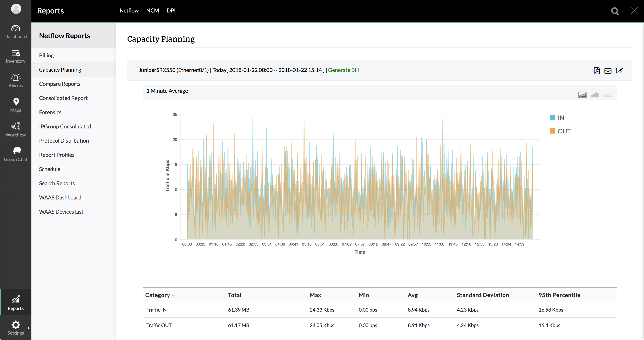Switch graph to line chart view
The height and width of the screenshot is (340, 644).
click(607, 95)
